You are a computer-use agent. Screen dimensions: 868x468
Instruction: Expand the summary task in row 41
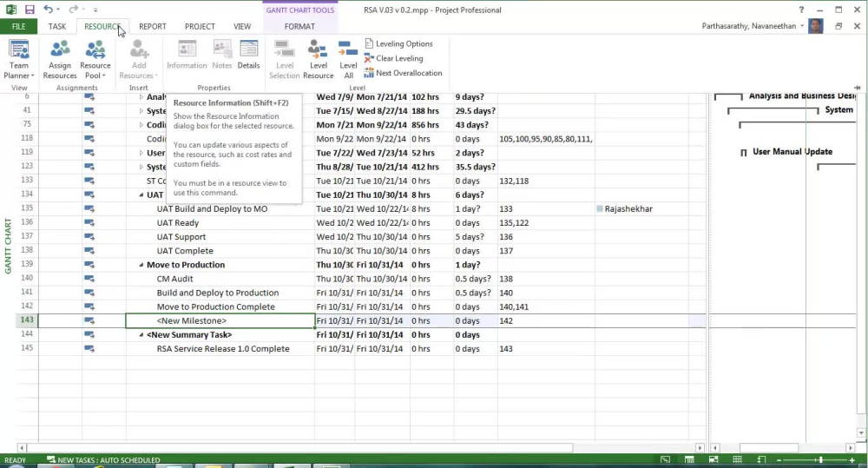[x=141, y=111]
